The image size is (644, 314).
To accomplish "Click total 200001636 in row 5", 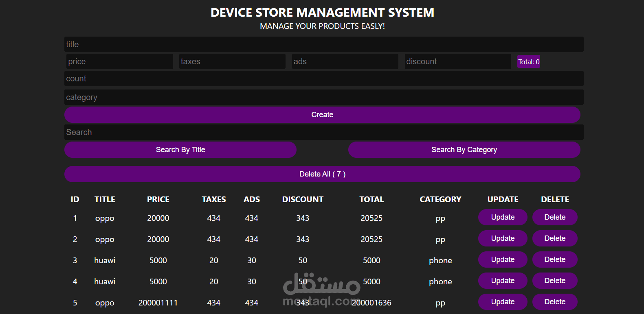I will pos(371,303).
